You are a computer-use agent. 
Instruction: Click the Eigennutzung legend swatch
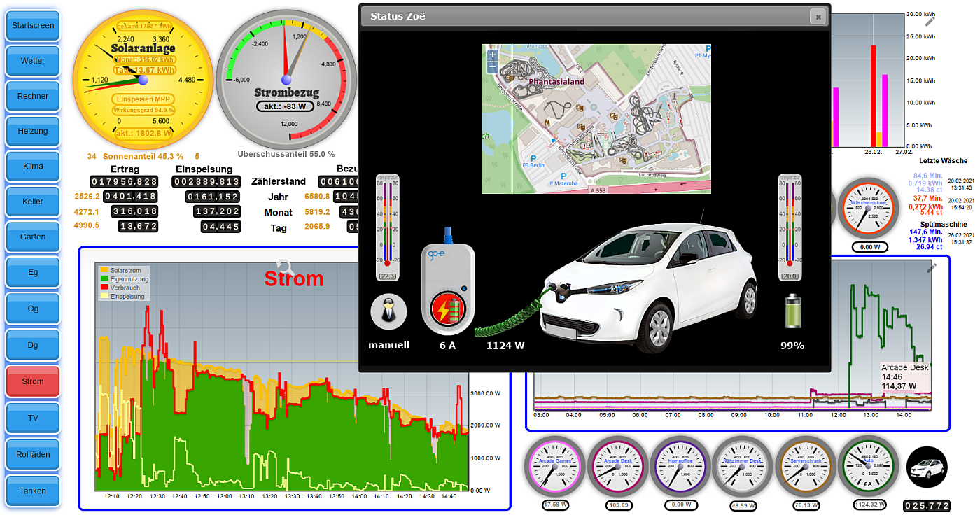[x=104, y=278]
